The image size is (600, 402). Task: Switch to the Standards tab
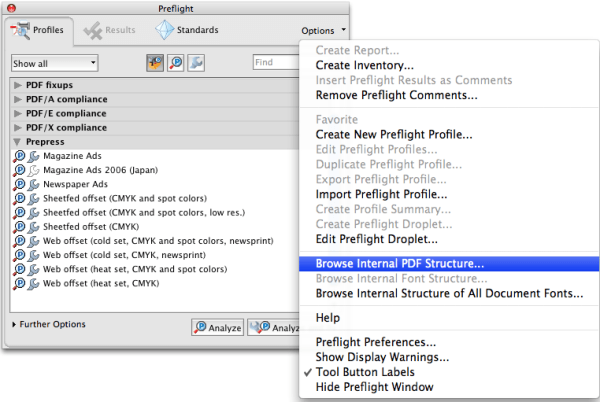[187, 30]
